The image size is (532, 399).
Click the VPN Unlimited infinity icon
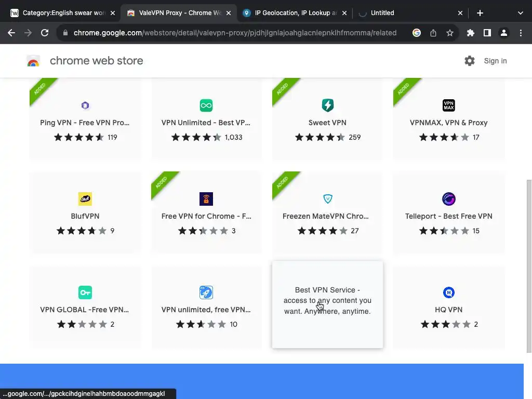[x=206, y=105]
